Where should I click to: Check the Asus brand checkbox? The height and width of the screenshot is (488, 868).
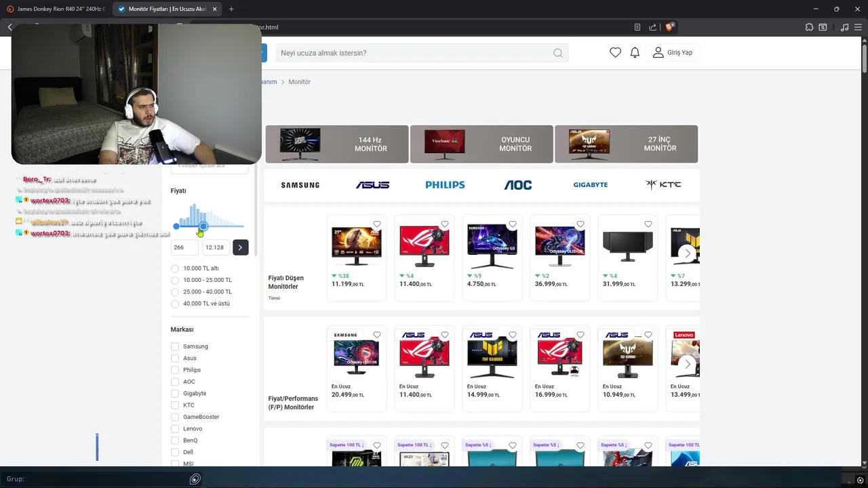pos(175,358)
